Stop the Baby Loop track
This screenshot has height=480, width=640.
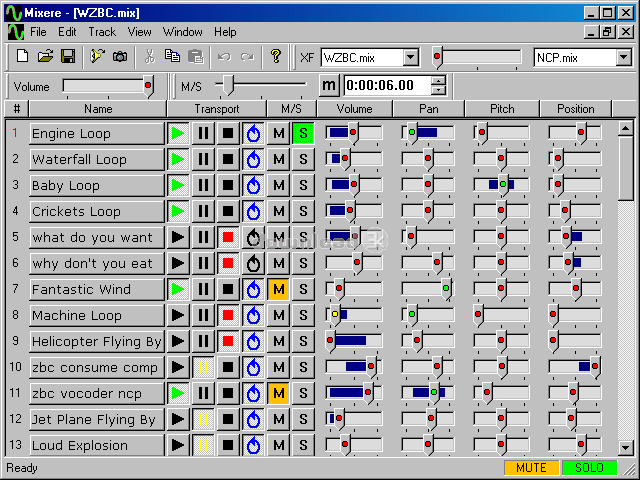tap(228, 185)
